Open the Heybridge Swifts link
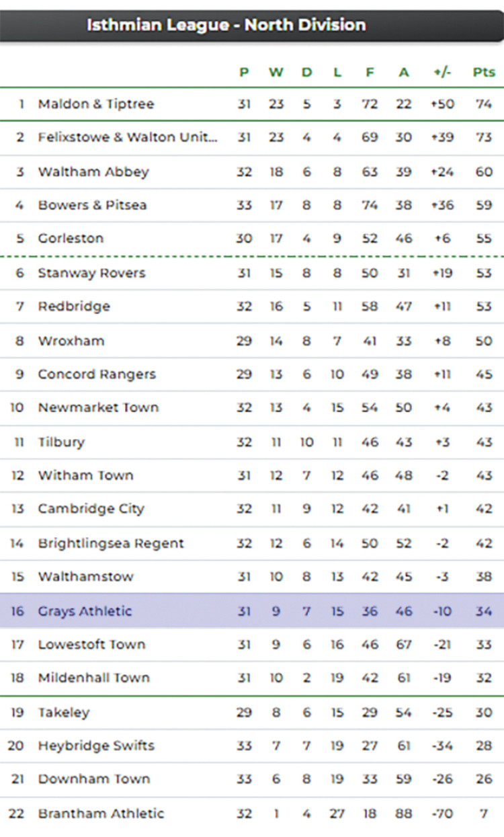Viewport: 504px width, 837px height. (x=96, y=746)
